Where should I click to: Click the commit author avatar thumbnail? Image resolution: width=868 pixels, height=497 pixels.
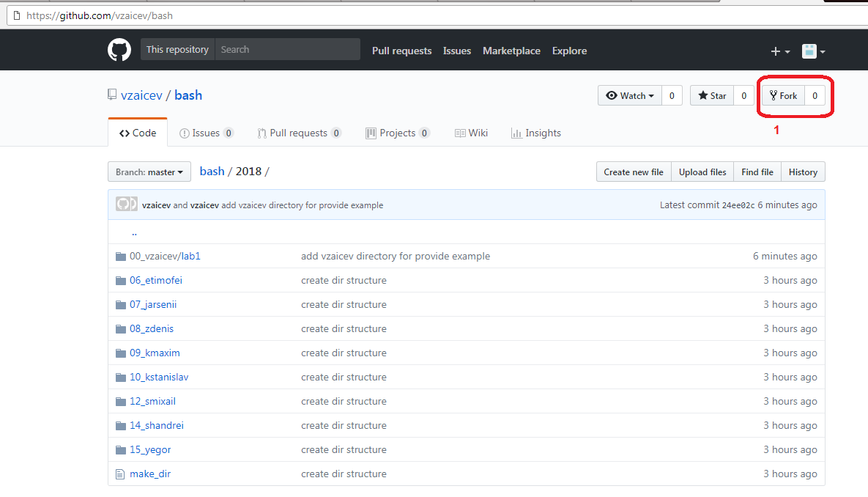coord(126,204)
